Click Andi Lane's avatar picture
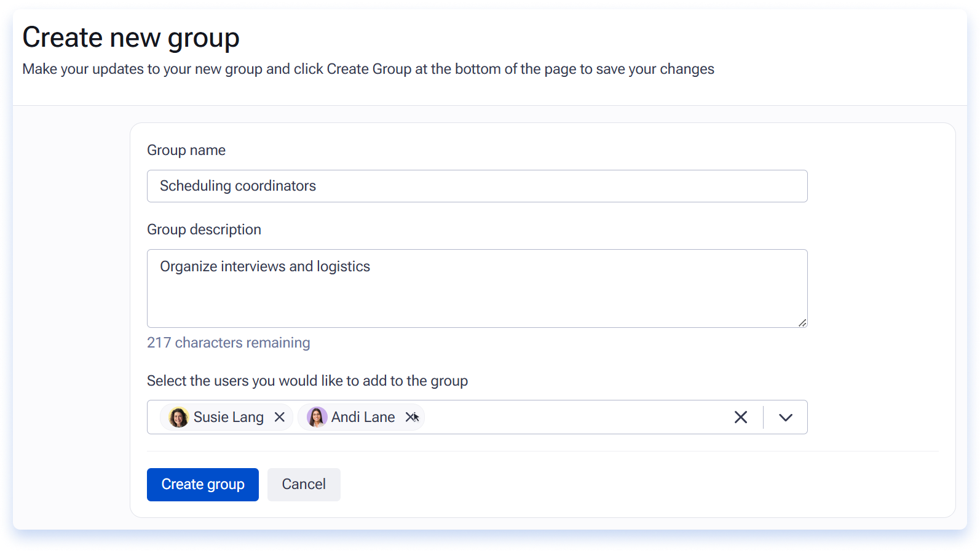 [x=317, y=417]
